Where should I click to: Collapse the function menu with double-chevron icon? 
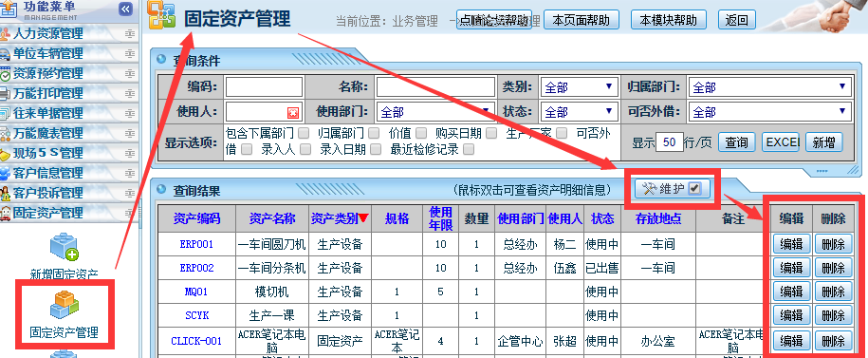[126, 9]
